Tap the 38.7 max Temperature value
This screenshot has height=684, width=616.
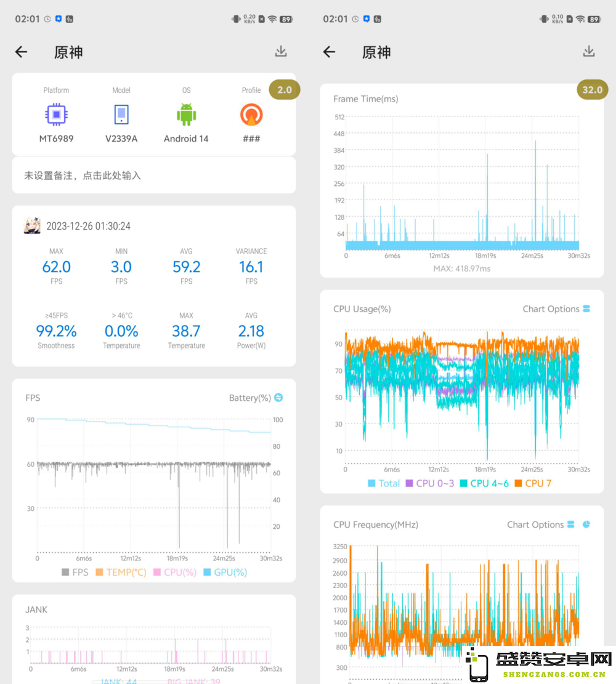[187, 331]
